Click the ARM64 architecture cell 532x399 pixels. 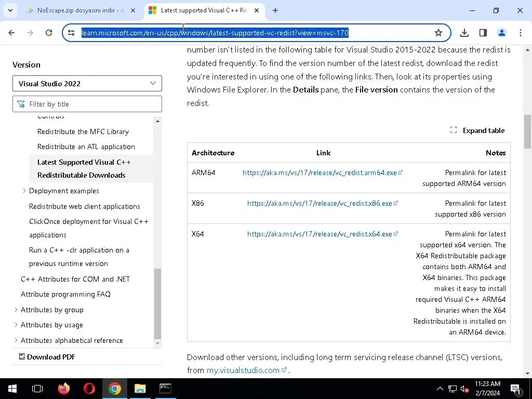click(204, 172)
